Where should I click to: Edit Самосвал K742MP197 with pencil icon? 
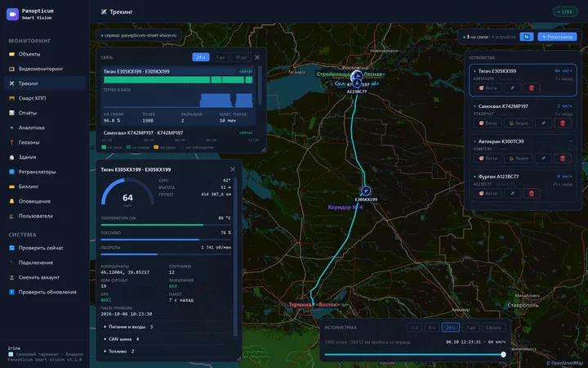[x=543, y=123]
